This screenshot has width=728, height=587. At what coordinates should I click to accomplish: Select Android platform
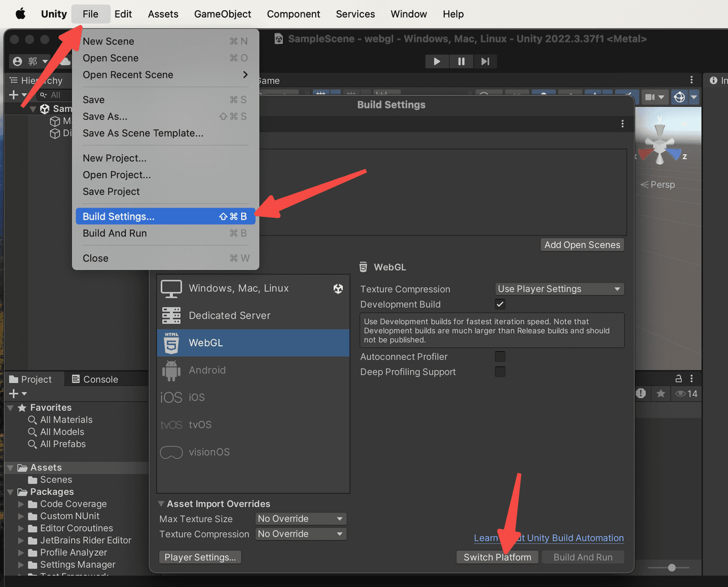point(253,370)
